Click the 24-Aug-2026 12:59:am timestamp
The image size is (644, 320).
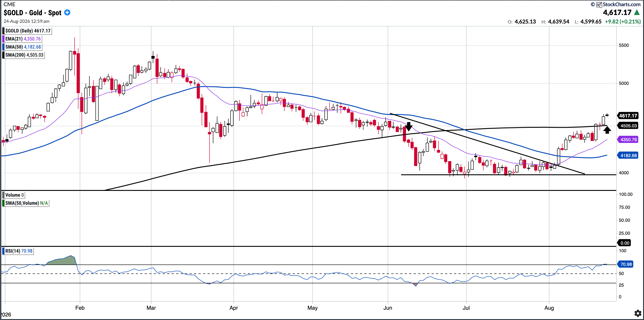pos(26,21)
